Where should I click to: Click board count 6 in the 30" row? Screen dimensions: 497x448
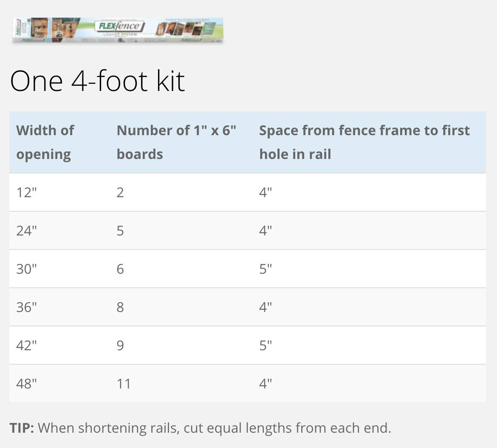120,269
